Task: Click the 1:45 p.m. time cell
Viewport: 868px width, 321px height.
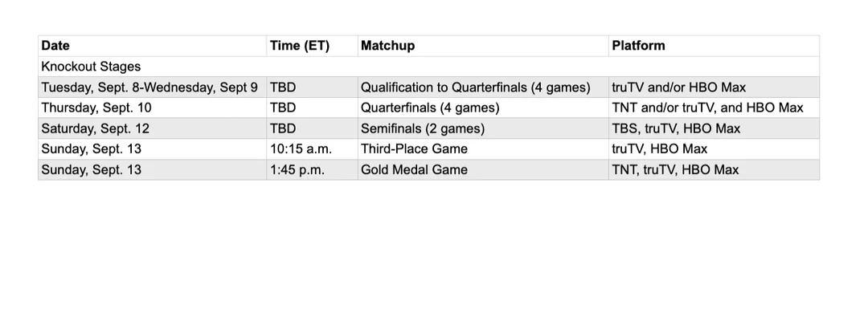Action: pyautogui.click(x=312, y=169)
